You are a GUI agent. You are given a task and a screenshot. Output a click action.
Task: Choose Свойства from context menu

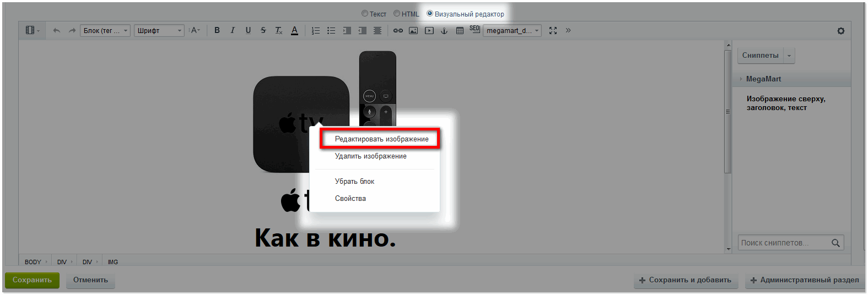pos(351,198)
